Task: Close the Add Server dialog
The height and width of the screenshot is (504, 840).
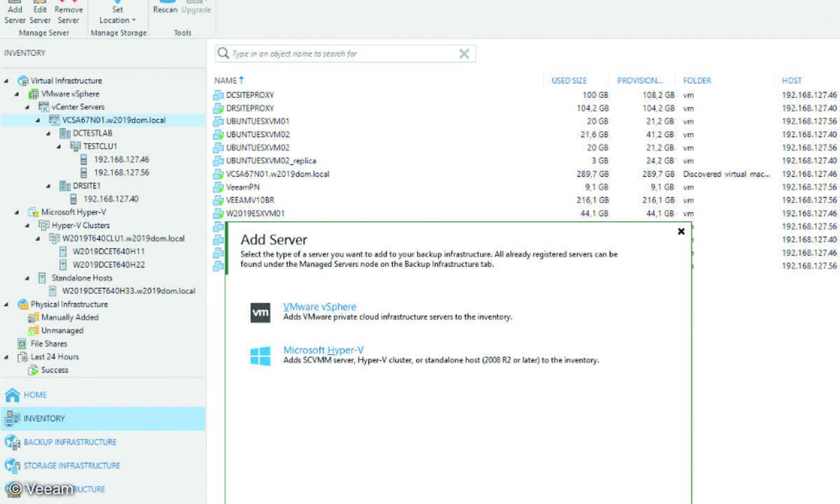Action: click(x=681, y=231)
